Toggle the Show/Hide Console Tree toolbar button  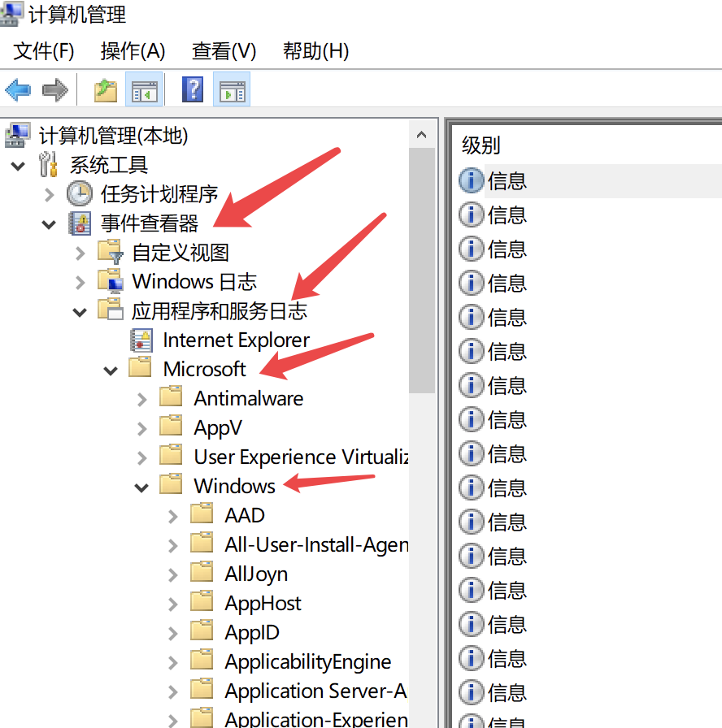point(143,89)
